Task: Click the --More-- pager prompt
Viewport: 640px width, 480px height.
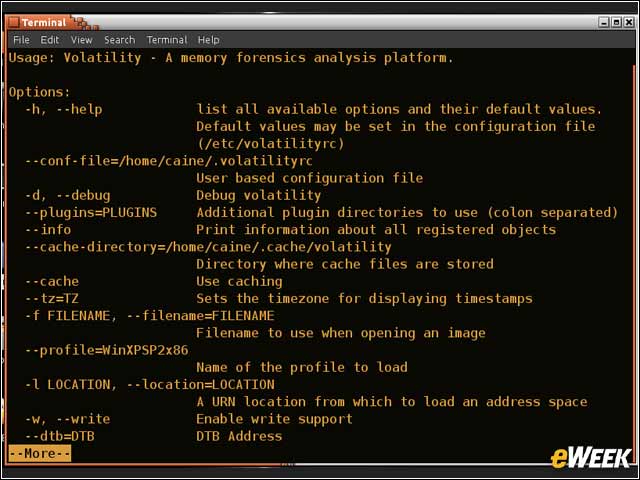Action: tap(40, 453)
